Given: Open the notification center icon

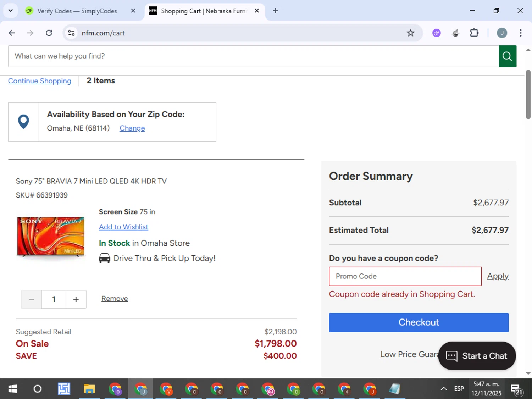Looking at the screenshot, I should tap(516, 389).
